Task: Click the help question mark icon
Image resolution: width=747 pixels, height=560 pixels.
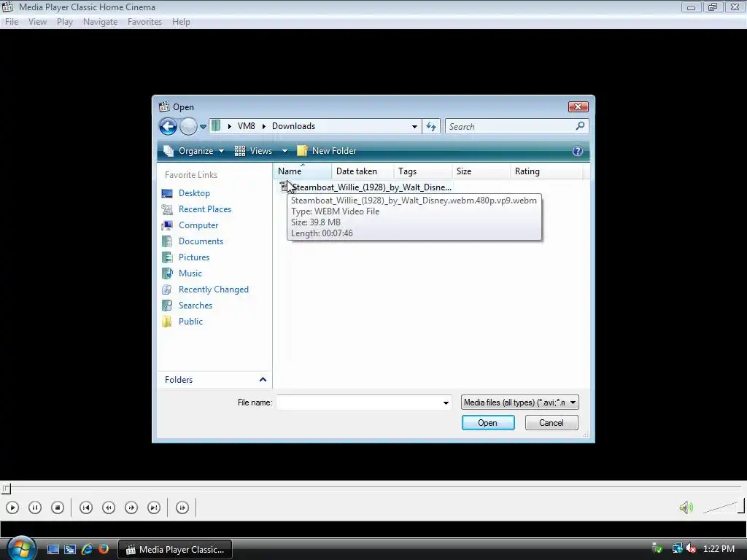Action: coord(578,151)
